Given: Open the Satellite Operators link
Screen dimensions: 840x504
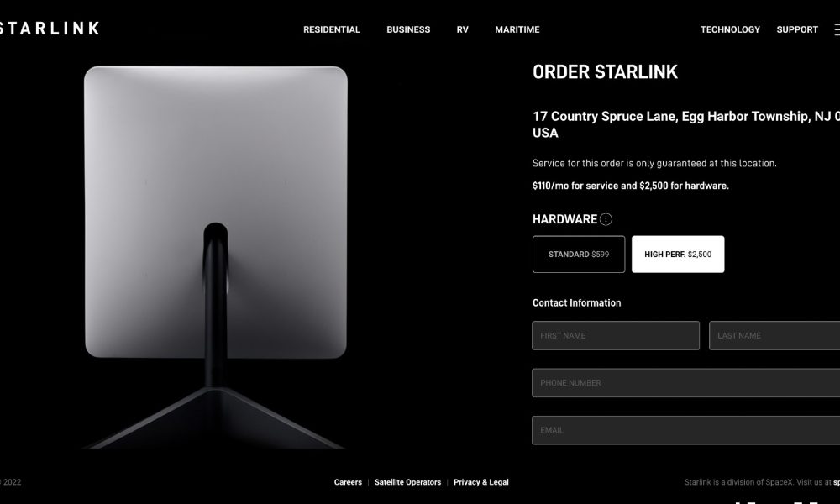Looking at the screenshot, I should click(407, 482).
